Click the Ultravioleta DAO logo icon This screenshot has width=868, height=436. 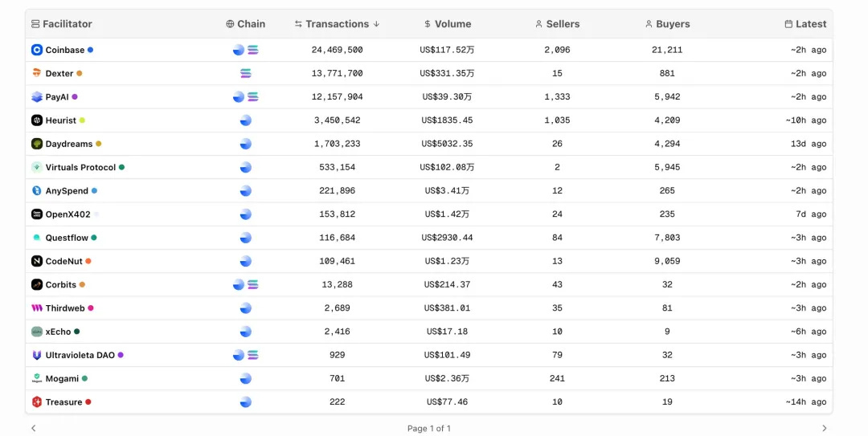point(36,355)
